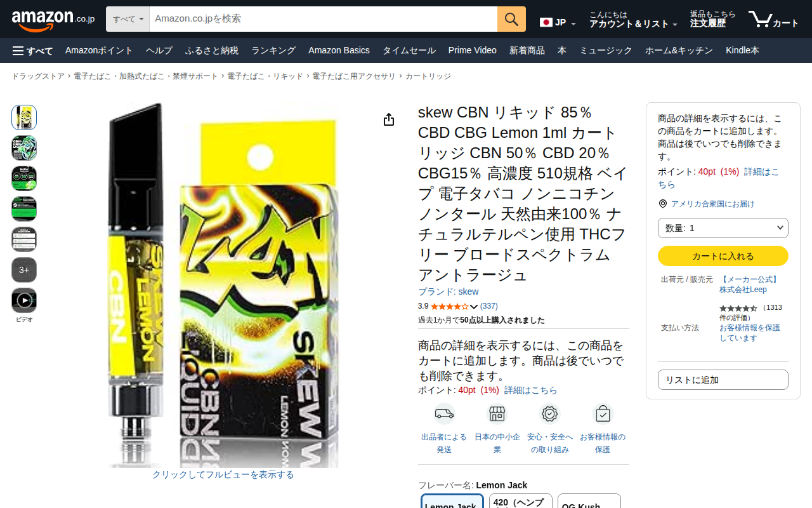
Task: Click the orange search magnifier button
Action: point(511,19)
